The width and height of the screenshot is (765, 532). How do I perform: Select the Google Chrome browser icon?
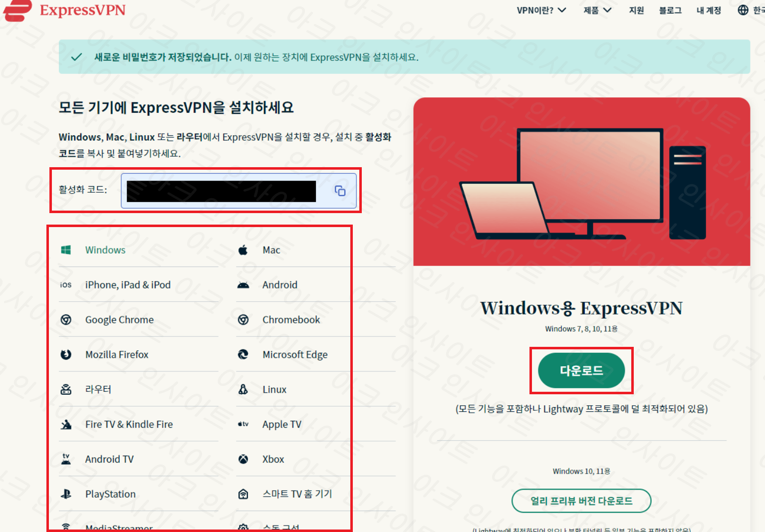[65, 319]
